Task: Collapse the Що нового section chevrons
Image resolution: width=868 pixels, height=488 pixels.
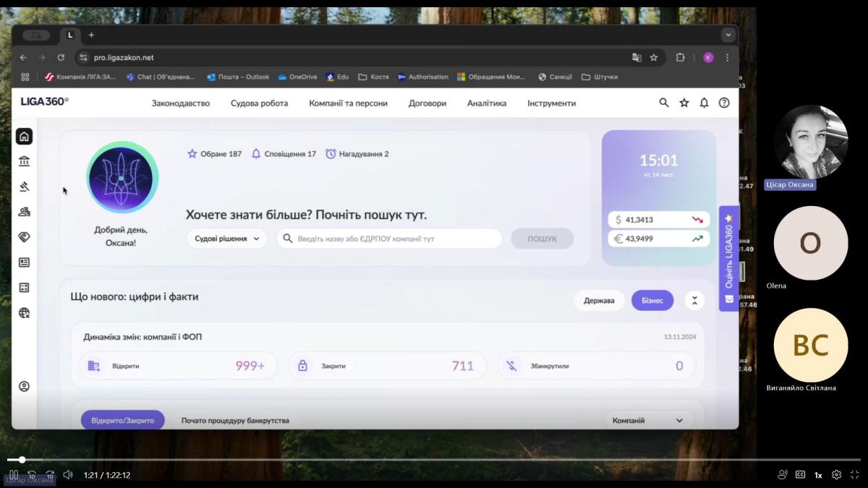Action: [694, 300]
